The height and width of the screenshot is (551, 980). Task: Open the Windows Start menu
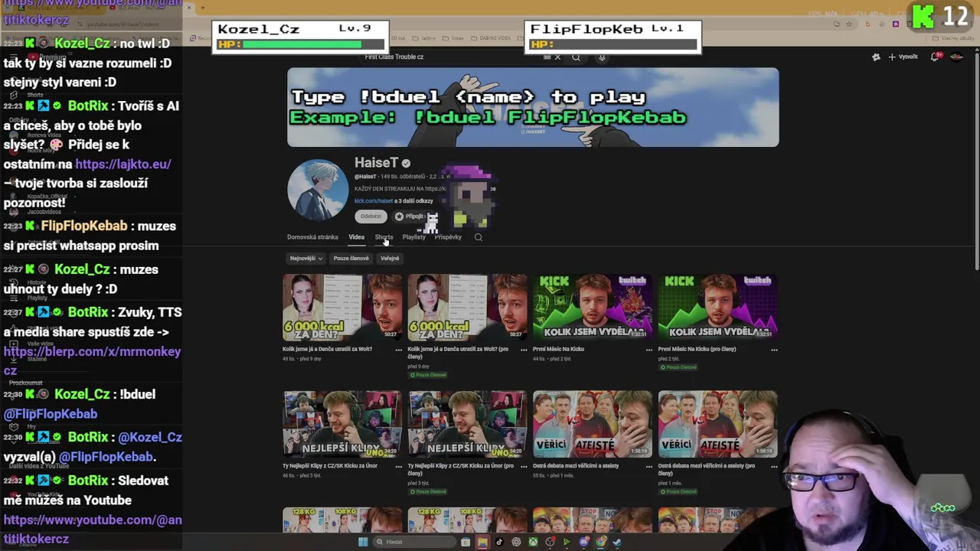[363, 542]
